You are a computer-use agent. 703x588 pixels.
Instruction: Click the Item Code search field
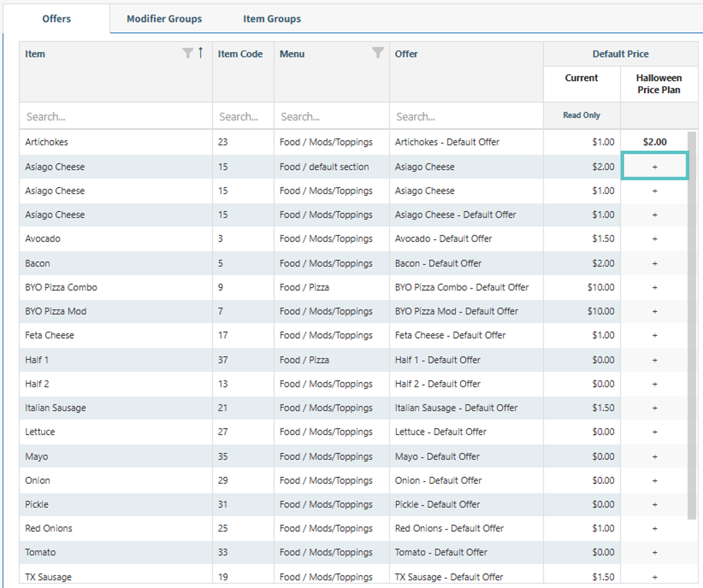coord(243,116)
